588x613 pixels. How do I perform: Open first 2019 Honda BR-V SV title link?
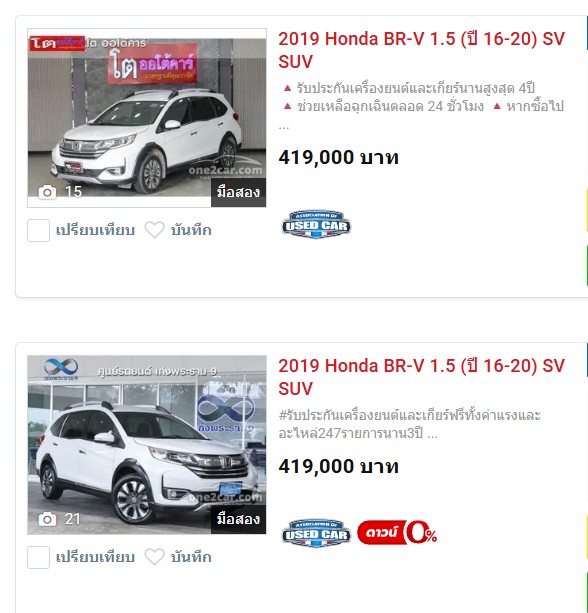(x=421, y=50)
